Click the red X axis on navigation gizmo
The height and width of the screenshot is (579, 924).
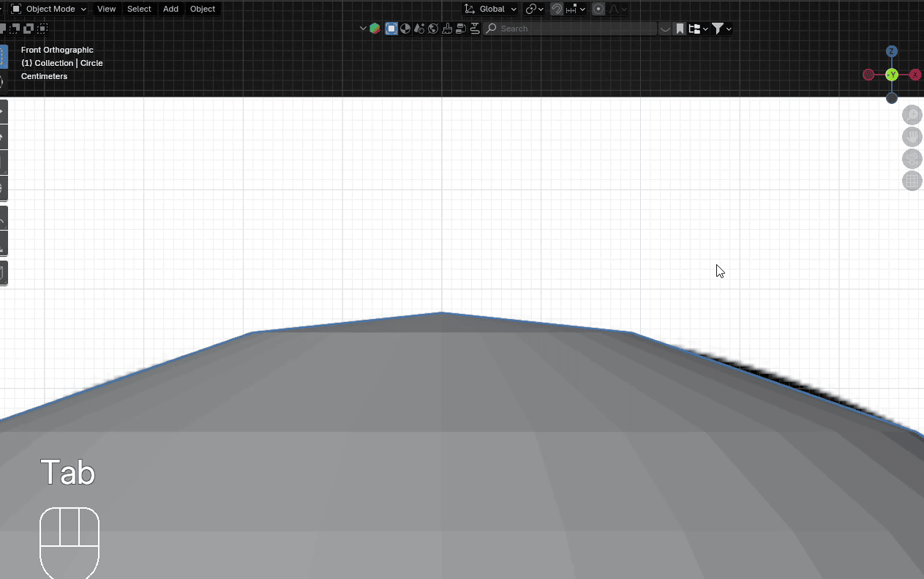tap(914, 75)
